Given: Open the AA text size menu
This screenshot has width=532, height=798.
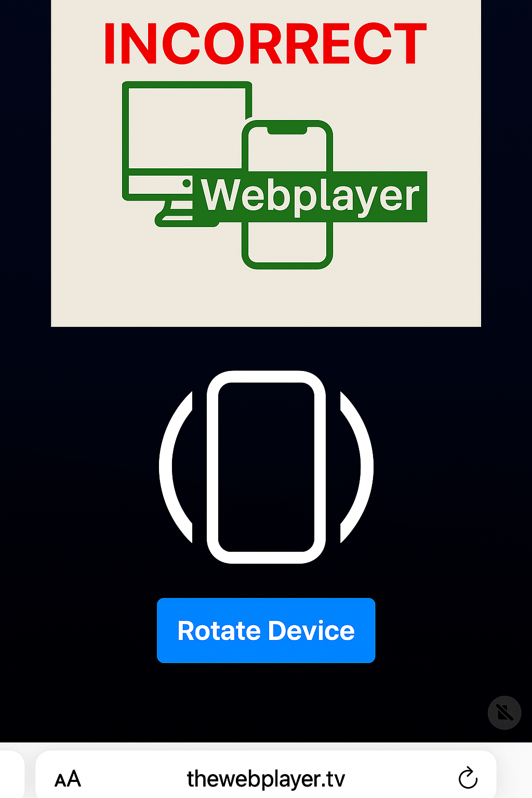Looking at the screenshot, I should (x=68, y=779).
